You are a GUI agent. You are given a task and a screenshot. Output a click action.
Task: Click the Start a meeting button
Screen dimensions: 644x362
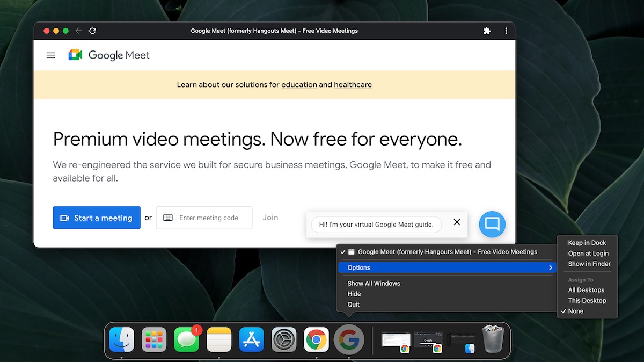[97, 218]
